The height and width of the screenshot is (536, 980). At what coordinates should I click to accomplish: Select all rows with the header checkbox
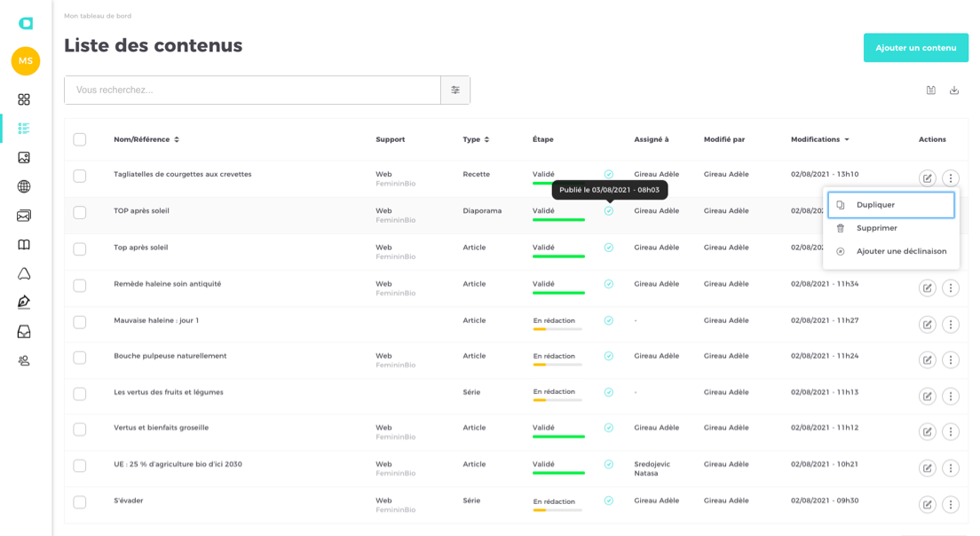pyautogui.click(x=80, y=139)
